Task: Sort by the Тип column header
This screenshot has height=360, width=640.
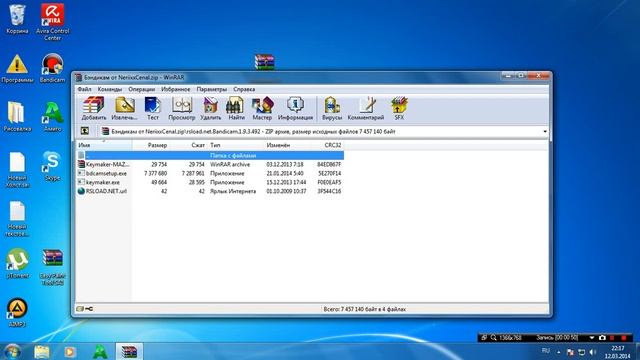Action: pos(236,145)
